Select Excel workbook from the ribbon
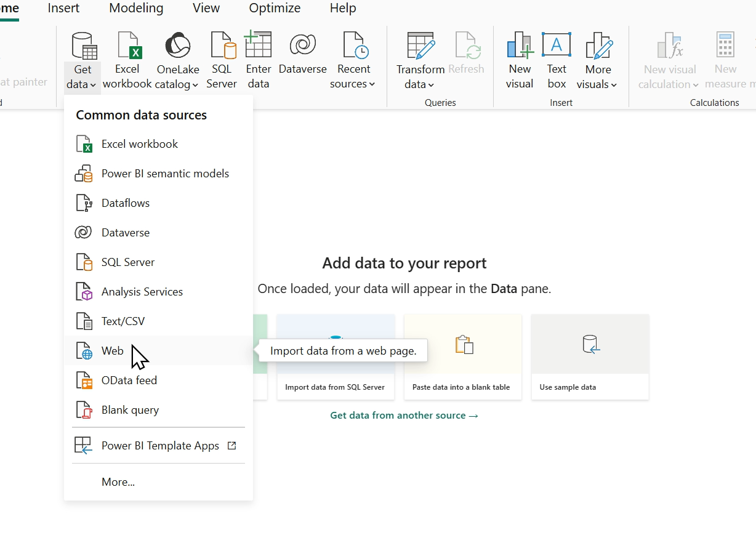The height and width of the screenshot is (535, 756). click(127, 58)
